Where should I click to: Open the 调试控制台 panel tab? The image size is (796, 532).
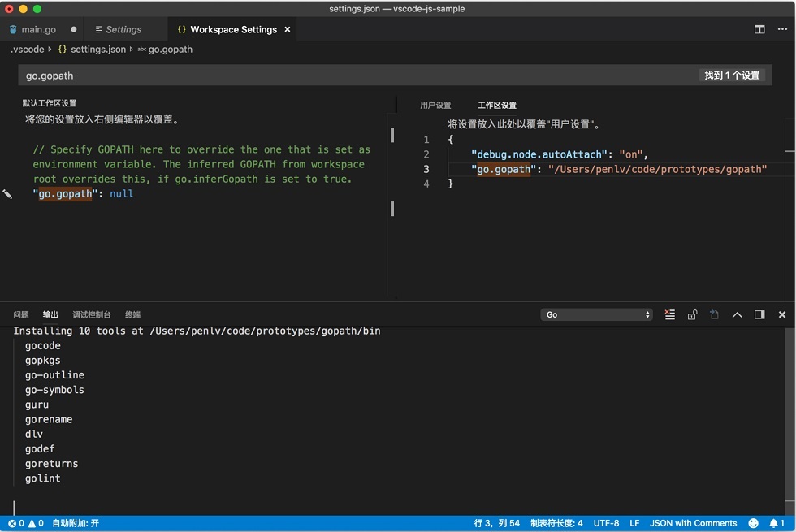(91, 315)
